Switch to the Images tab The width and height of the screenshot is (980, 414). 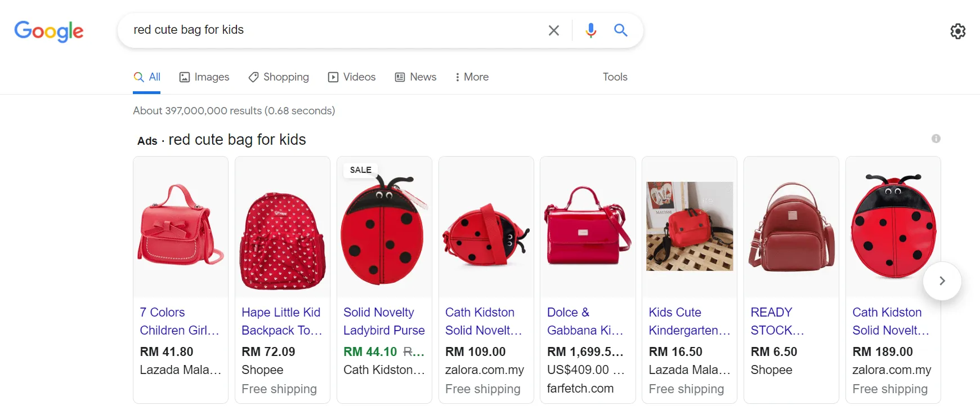coord(204,77)
